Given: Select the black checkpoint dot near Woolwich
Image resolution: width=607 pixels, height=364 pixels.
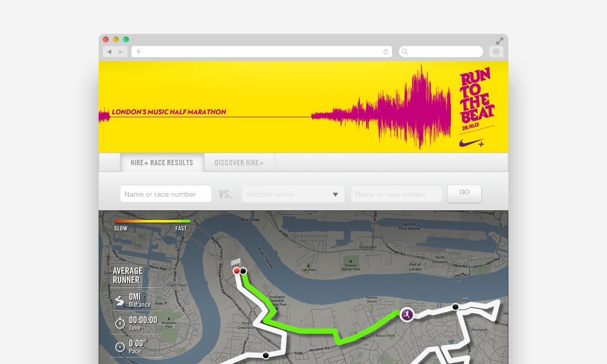Looking at the screenshot, I should 456,307.
